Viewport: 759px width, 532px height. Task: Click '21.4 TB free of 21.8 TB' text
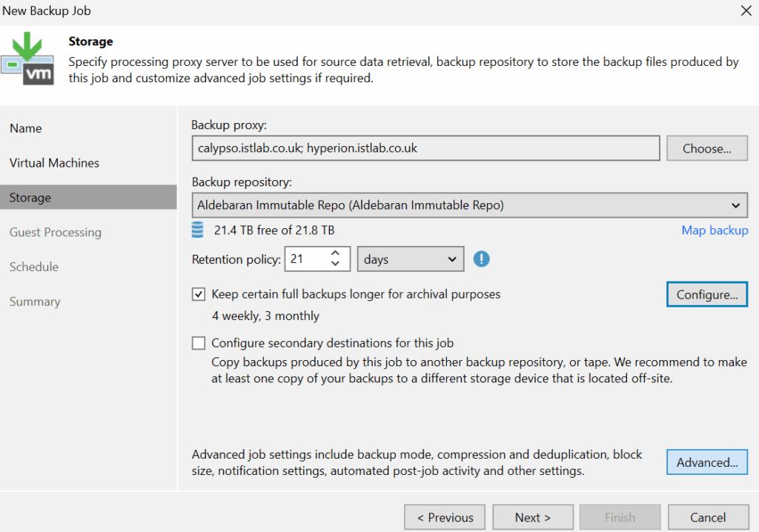point(274,230)
